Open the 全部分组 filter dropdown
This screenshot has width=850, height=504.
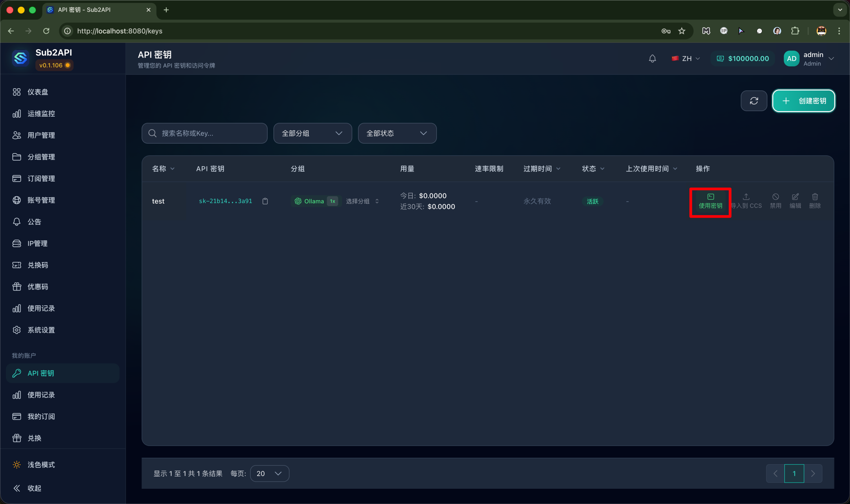(312, 133)
